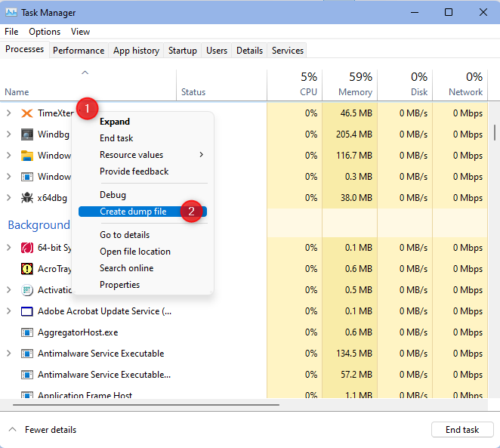Click the Background processes group heading

click(x=39, y=225)
